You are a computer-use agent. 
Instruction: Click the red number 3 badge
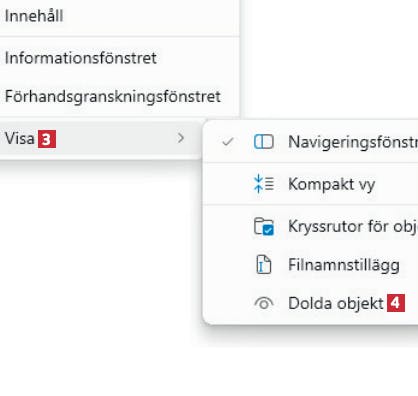[47, 139]
